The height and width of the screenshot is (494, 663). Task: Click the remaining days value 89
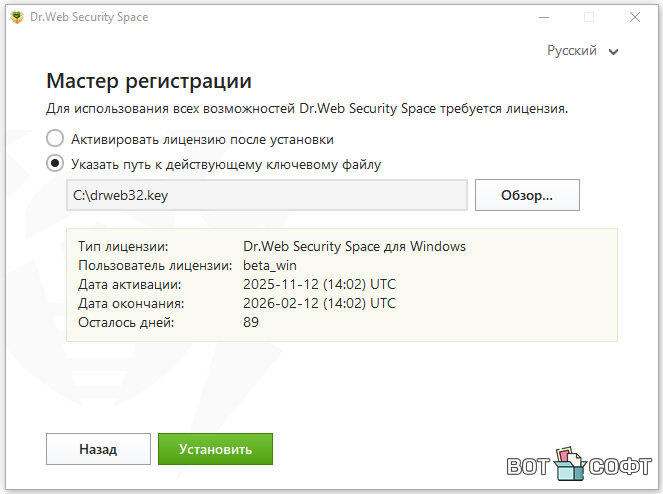click(251, 322)
